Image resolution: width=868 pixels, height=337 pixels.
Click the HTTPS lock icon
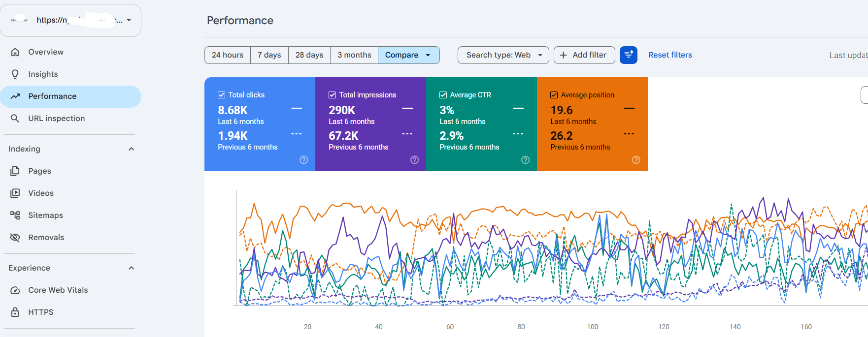click(x=15, y=312)
